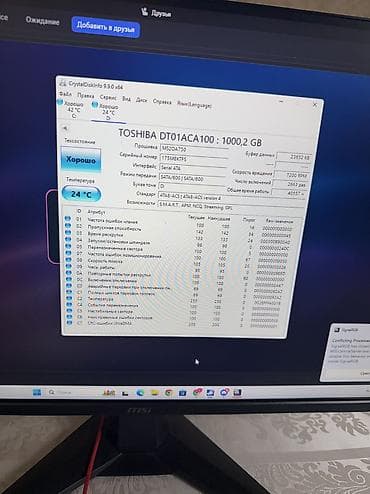370x494 pixels.
Task: Open the Windows Start menu
Action: tap(37, 392)
